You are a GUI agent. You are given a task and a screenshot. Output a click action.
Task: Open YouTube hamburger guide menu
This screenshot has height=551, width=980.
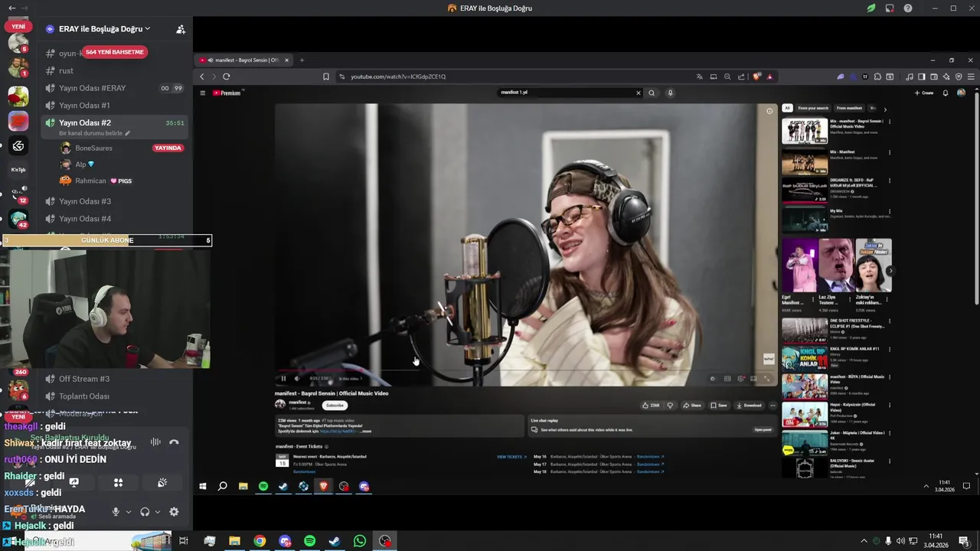203,93
